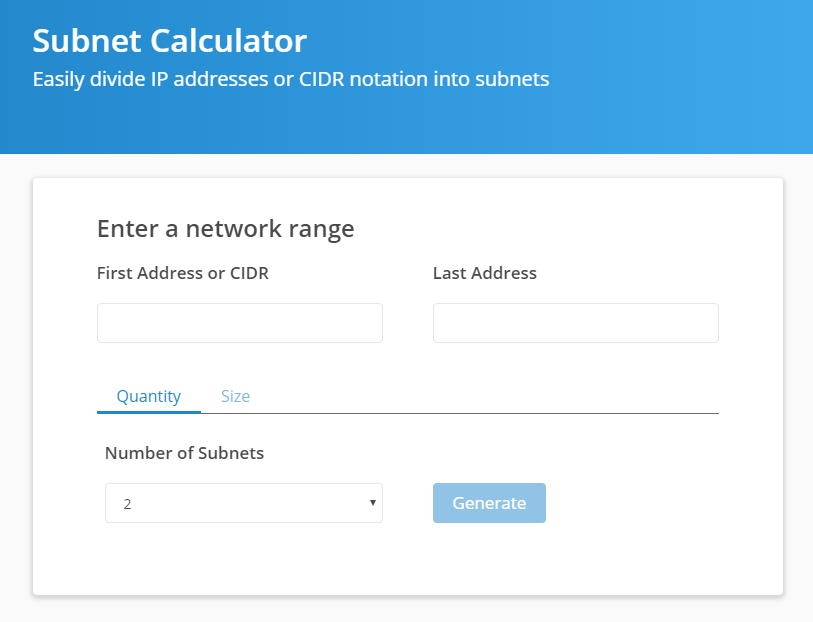The image size is (813, 622).
Task: Select the value 2 in subnets combo box
Action: click(x=128, y=504)
